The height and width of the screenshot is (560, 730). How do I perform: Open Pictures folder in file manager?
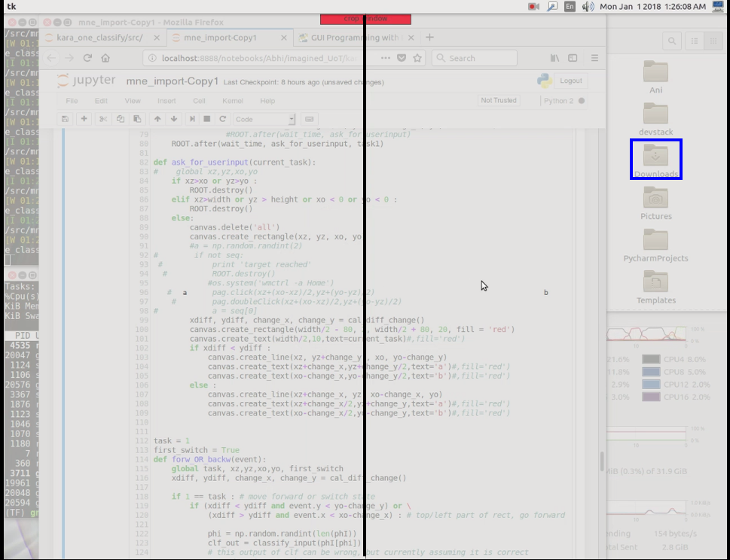pos(655,203)
